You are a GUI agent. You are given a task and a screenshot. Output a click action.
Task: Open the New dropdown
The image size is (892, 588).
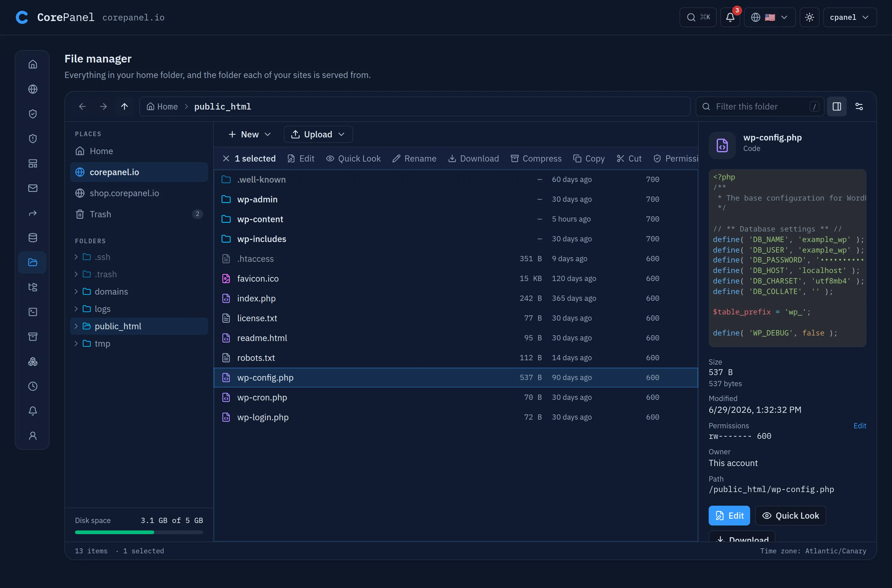pos(250,134)
